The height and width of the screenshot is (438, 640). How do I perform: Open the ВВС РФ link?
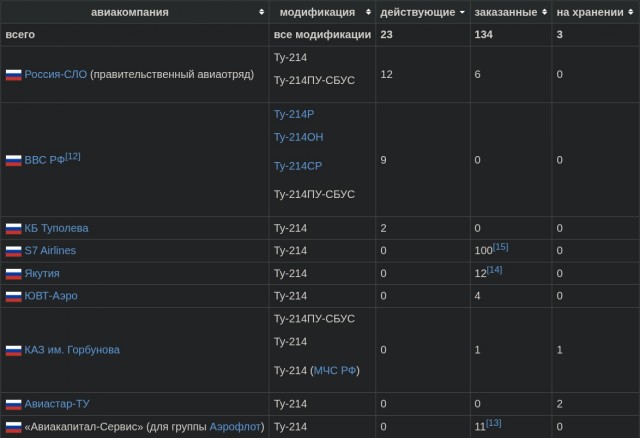point(44,160)
